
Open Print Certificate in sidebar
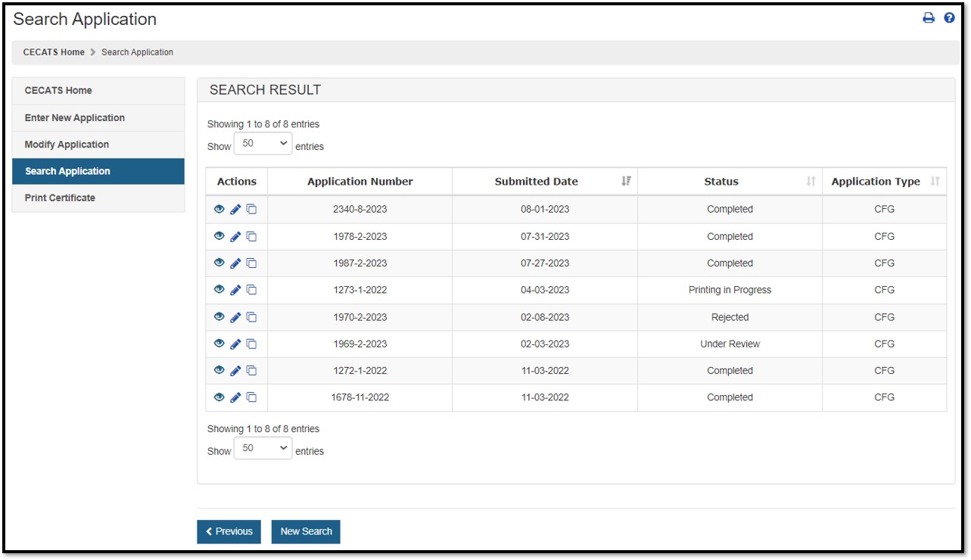(x=60, y=198)
